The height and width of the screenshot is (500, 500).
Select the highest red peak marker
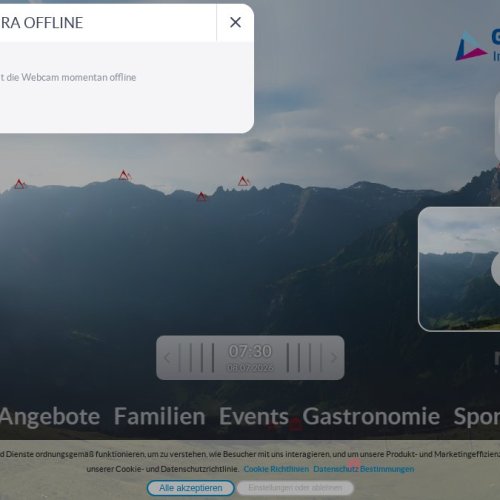pos(124,175)
